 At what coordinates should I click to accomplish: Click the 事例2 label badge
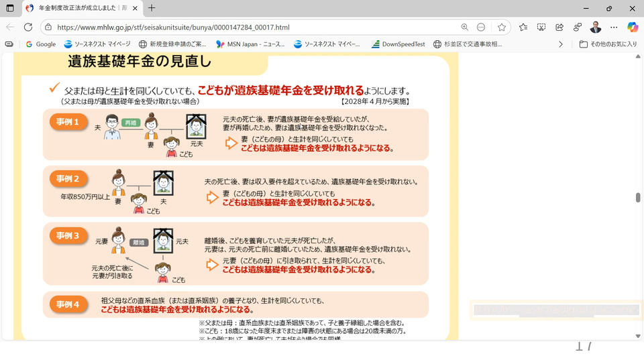coord(68,178)
